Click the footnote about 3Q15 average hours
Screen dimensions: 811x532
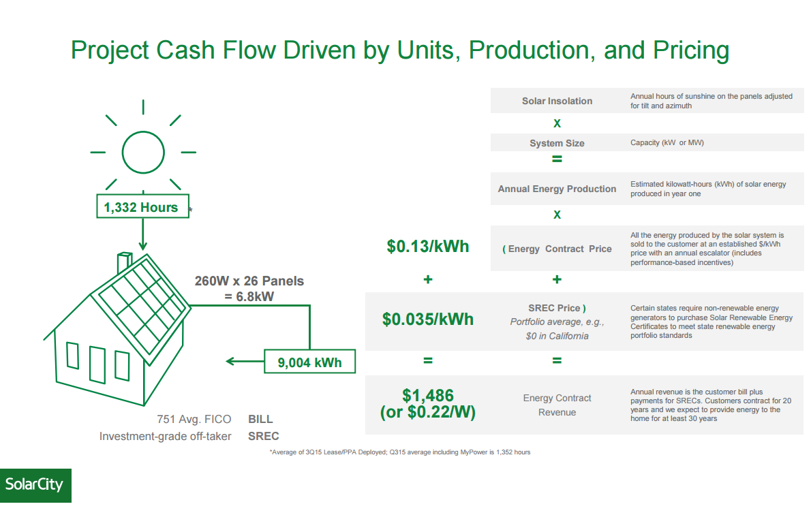[400, 452]
